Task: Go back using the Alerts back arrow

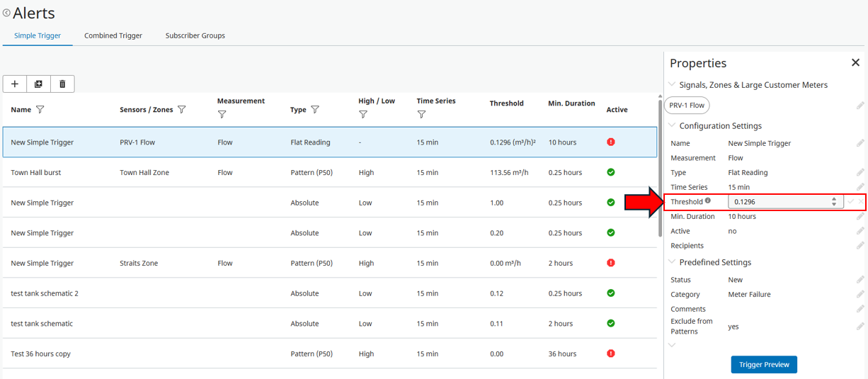Action: [x=6, y=13]
